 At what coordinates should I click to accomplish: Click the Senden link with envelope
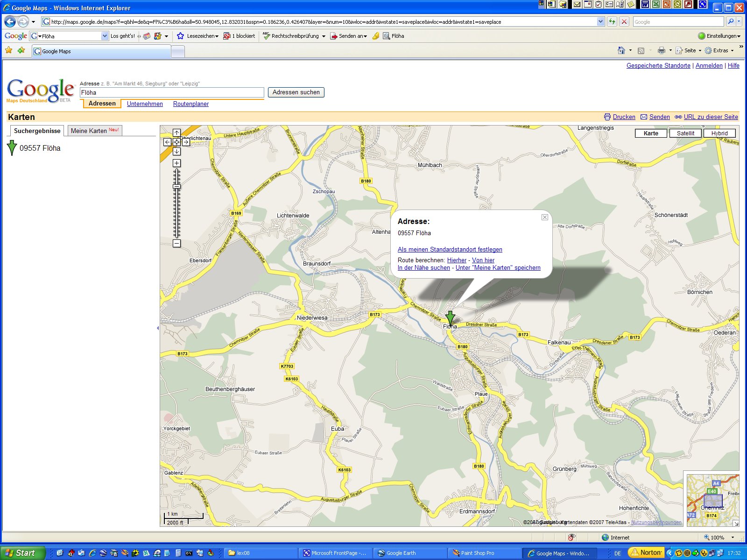tap(659, 117)
